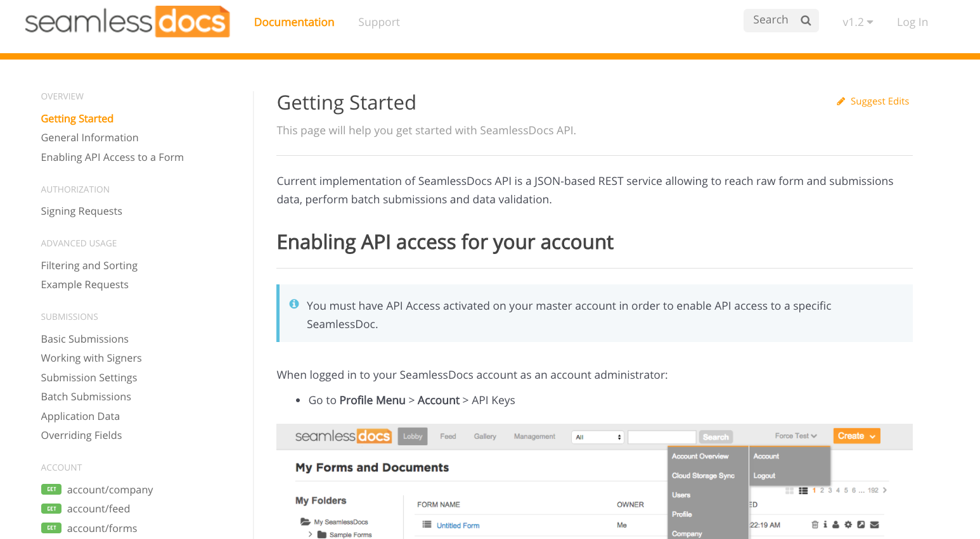Viewport: 980px width, 539px height.
Task: Open General Information page
Action: tap(90, 137)
